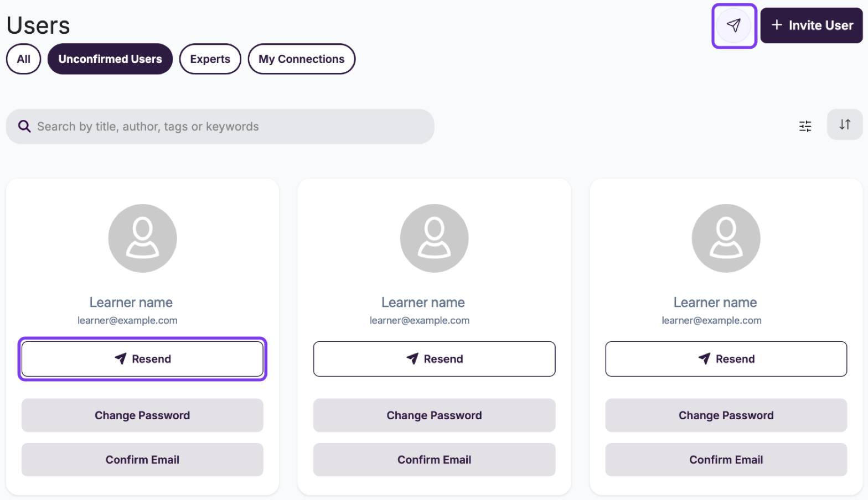Change Password on the third learner card
868x500 pixels.
click(x=726, y=415)
